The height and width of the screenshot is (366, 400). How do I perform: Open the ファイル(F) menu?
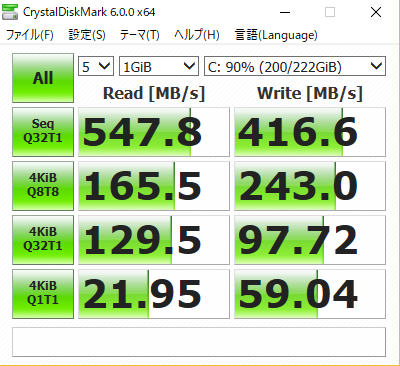click(x=30, y=35)
